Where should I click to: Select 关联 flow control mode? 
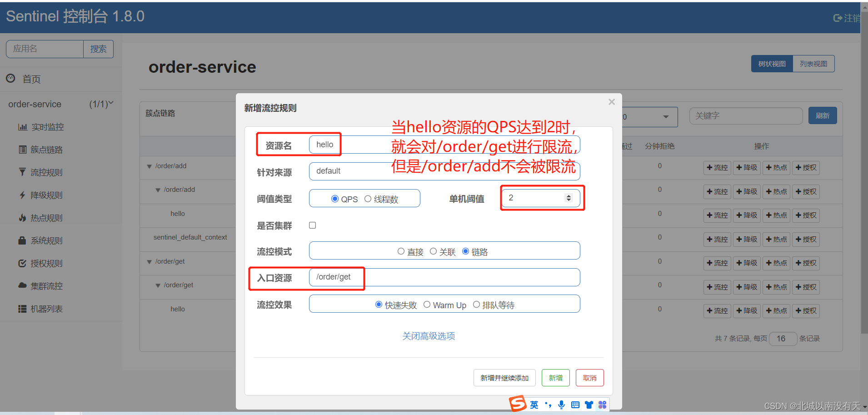point(433,251)
